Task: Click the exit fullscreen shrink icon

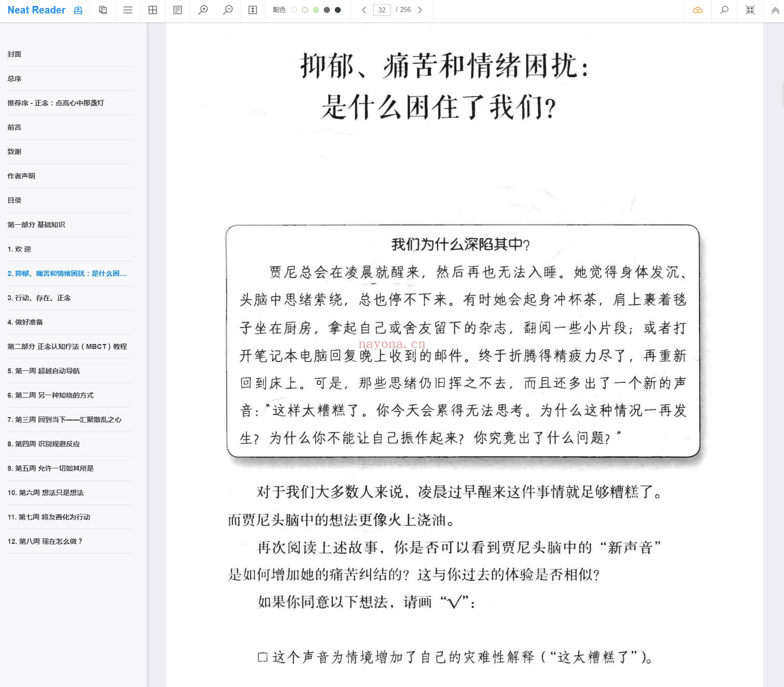Action: click(x=750, y=10)
